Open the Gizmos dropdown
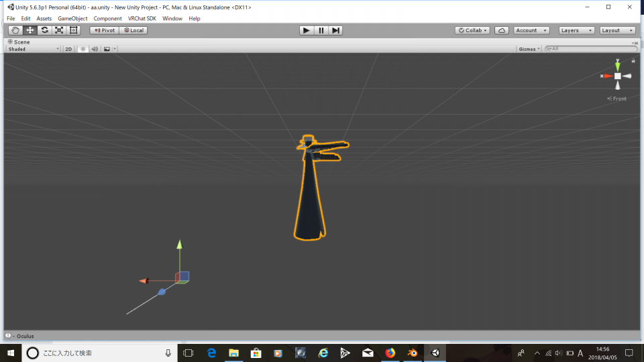 529,49
